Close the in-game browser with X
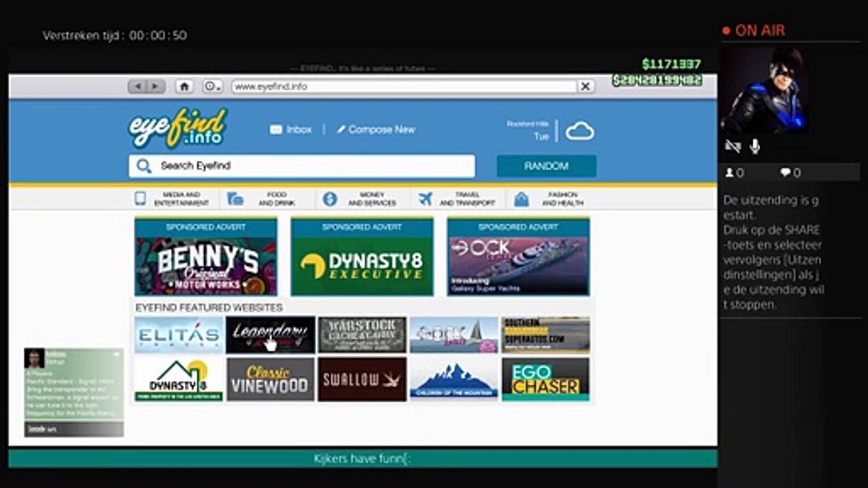Image resolution: width=868 pixels, height=488 pixels. pyautogui.click(x=585, y=86)
